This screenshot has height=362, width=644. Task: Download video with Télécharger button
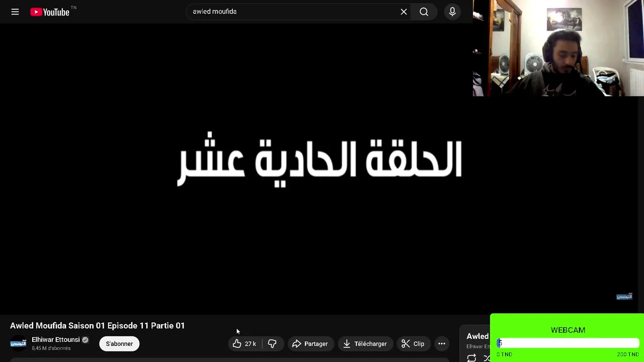[365, 344]
